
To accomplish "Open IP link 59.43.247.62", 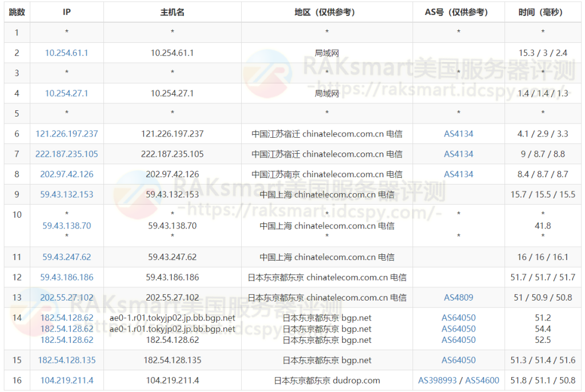I will pos(66,257).
